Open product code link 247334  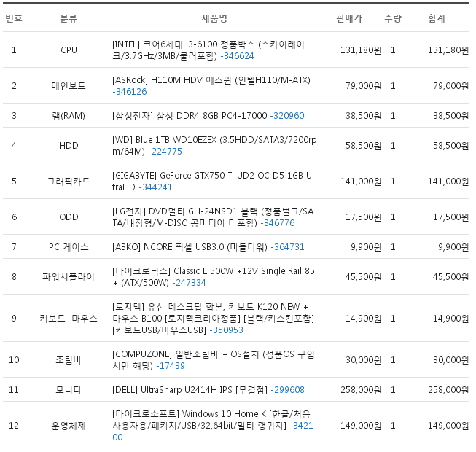[x=189, y=283]
